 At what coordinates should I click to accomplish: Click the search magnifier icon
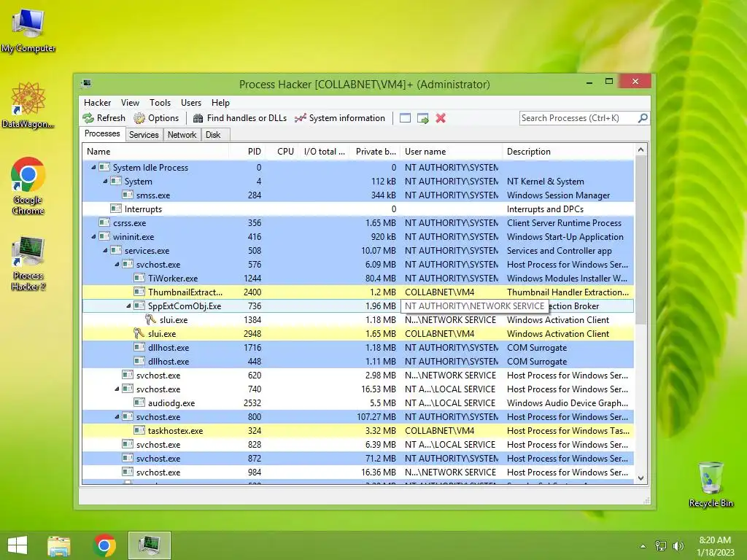tap(643, 117)
